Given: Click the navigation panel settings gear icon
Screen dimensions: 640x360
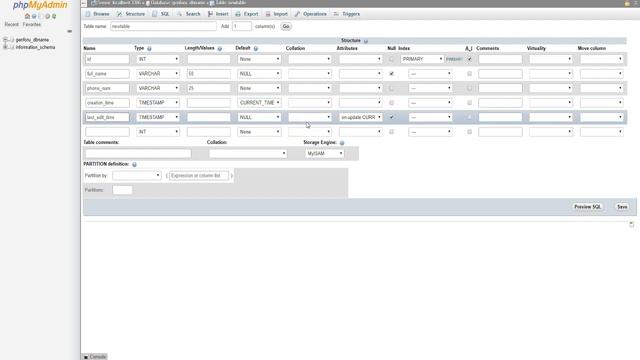Looking at the screenshot, I should [47, 16].
